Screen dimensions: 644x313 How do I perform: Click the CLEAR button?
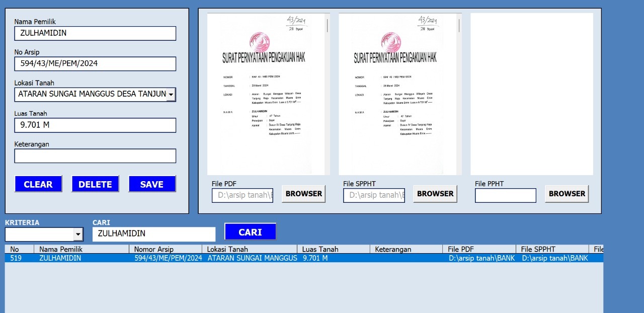click(x=38, y=184)
